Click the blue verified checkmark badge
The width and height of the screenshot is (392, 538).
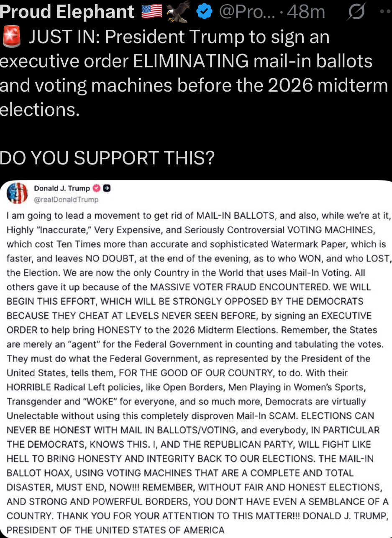pos(204,12)
